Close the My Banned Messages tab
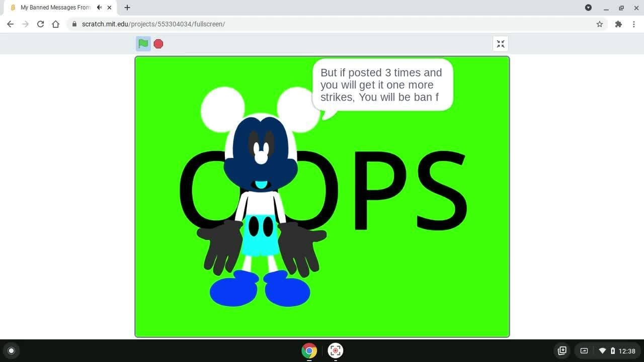Viewport: 644px width, 362px height. 109,8
